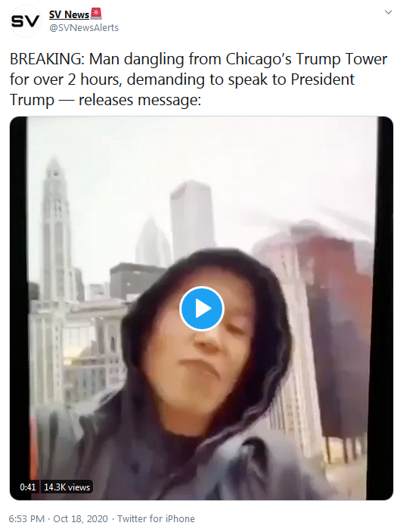This screenshot has height=532, width=400.
Task: Click the 0:41 video duration badge
Action: (28, 487)
